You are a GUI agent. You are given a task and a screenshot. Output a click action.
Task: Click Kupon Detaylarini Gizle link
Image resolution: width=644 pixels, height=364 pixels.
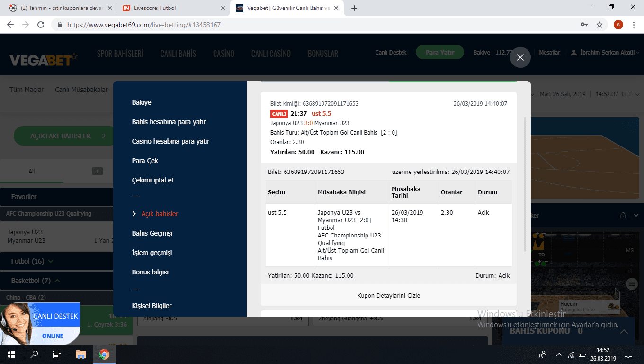[x=388, y=295]
